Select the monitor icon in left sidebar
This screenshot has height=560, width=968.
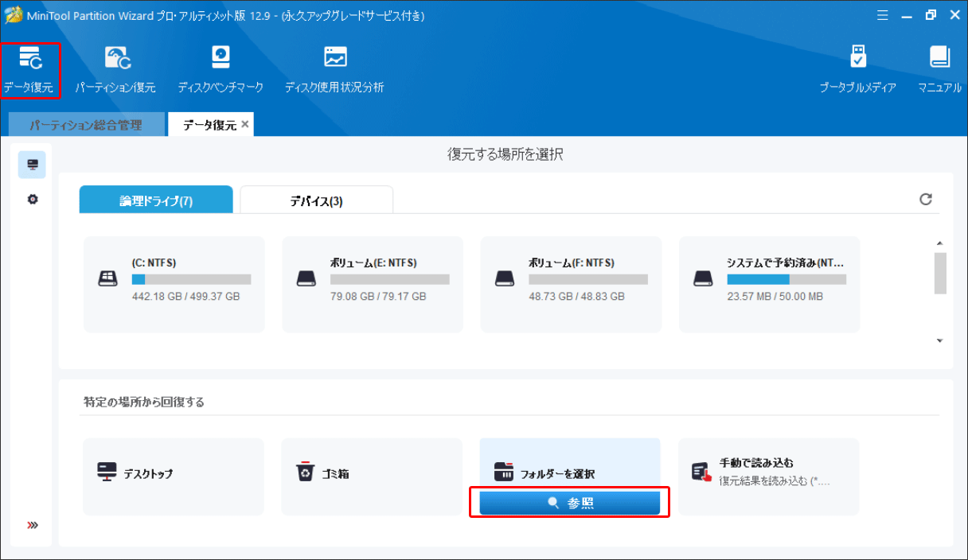pos(33,165)
